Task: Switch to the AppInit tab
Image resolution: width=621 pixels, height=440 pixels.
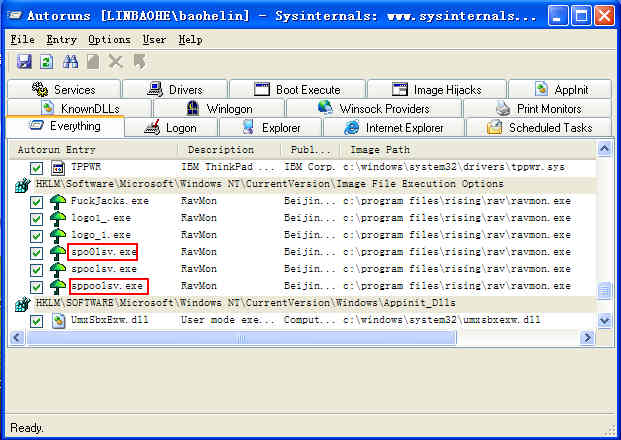Action: click(560, 90)
